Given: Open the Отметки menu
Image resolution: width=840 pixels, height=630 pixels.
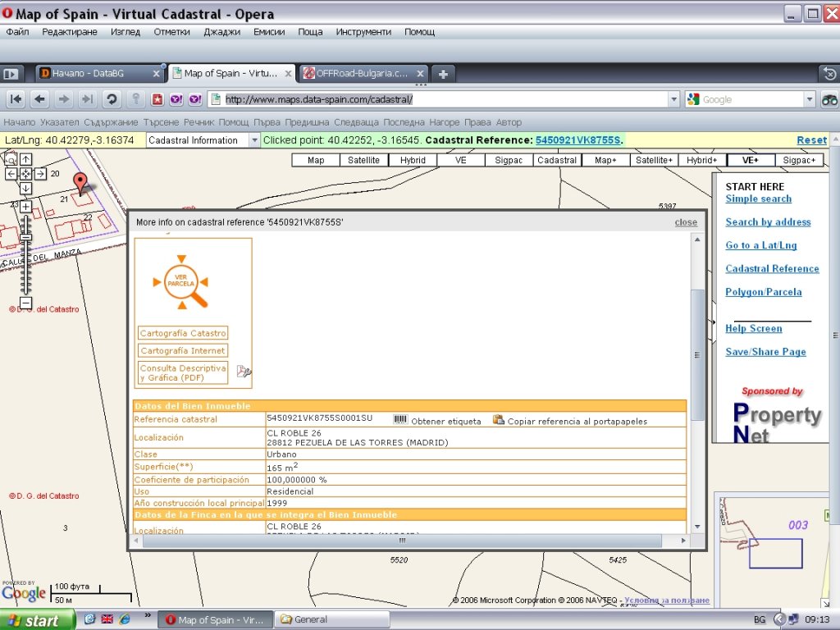Looking at the screenshot, I should coord(171,32).
